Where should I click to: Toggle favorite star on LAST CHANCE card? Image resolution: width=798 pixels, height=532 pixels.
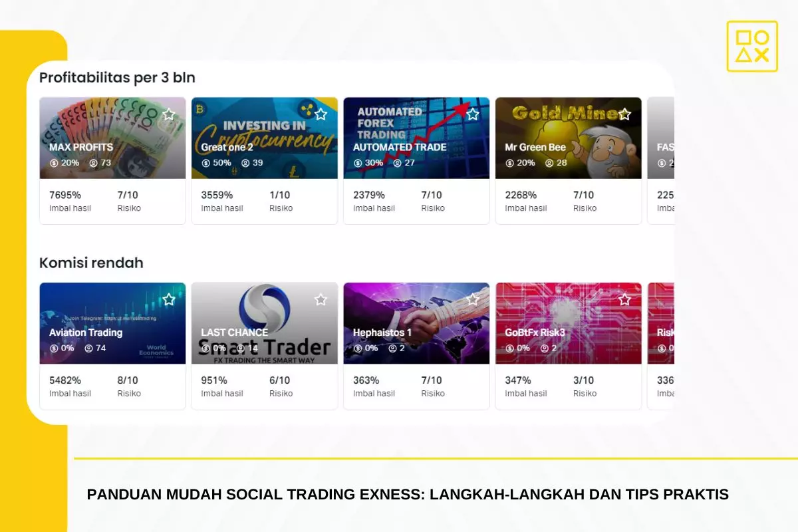pyautogui.click(x=321, y=299)
